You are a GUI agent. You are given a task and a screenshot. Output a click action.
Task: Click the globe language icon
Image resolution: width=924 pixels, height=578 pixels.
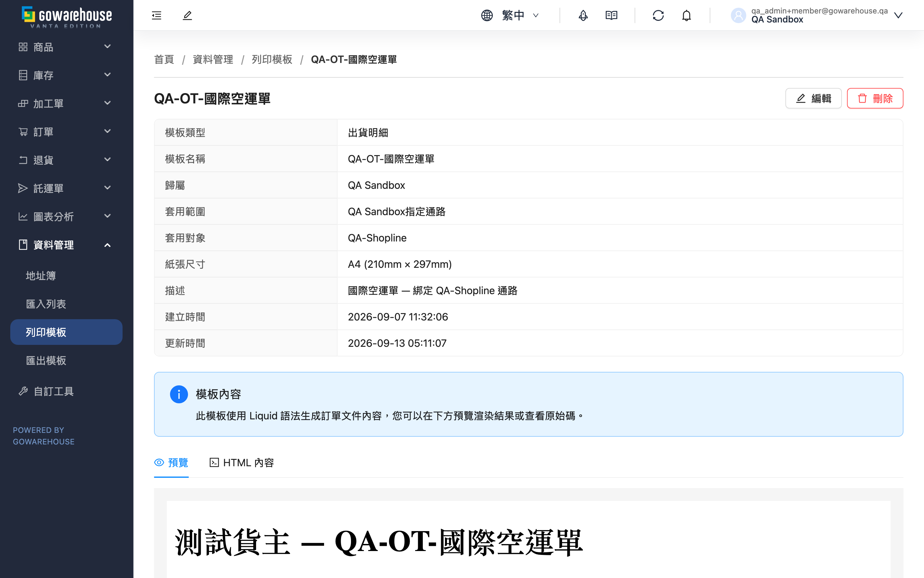coord(487,15)
